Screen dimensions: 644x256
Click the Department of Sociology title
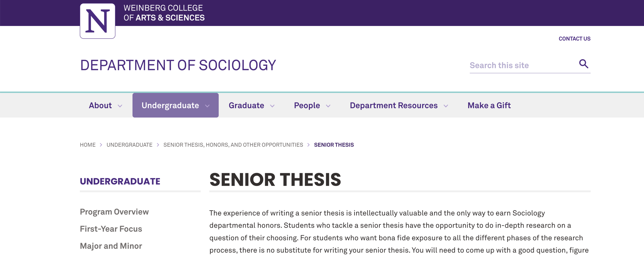(x=178, y=65)
